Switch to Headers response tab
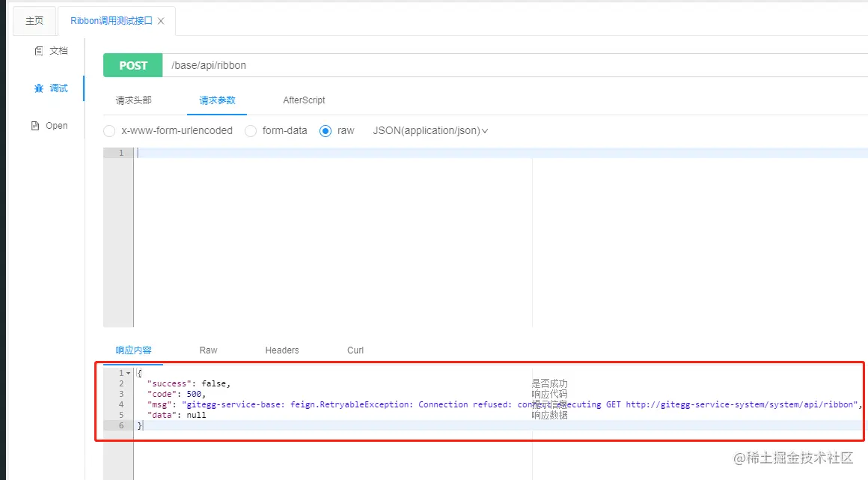This screenshot has width=868, height=480. pos(282,350)
